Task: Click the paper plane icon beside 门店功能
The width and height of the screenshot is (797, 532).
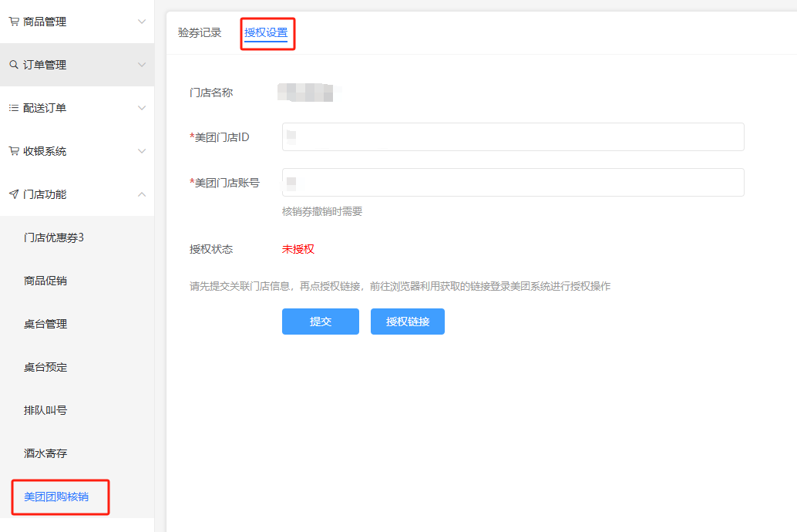Action: pos(14,194)
